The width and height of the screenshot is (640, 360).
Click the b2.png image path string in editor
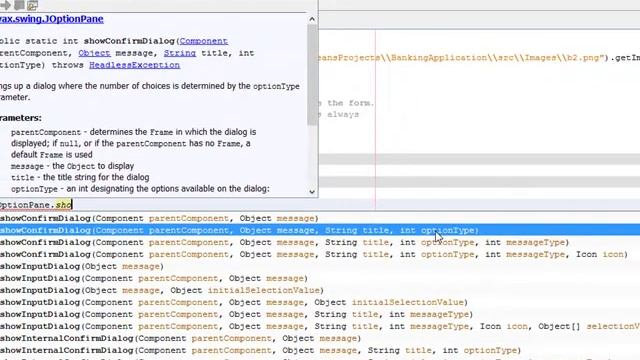click(461, 58)
